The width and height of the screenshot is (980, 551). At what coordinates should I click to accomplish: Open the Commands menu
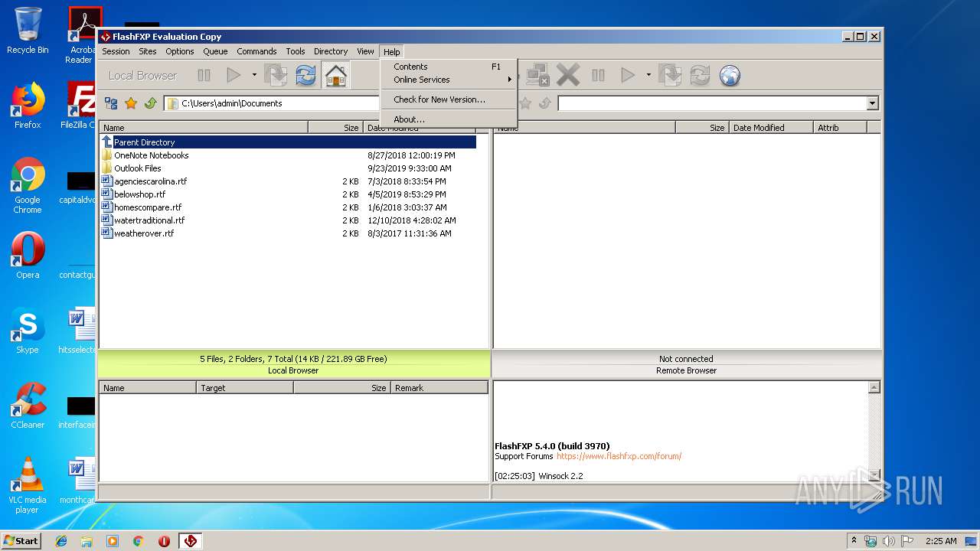[x=256, y=51]
